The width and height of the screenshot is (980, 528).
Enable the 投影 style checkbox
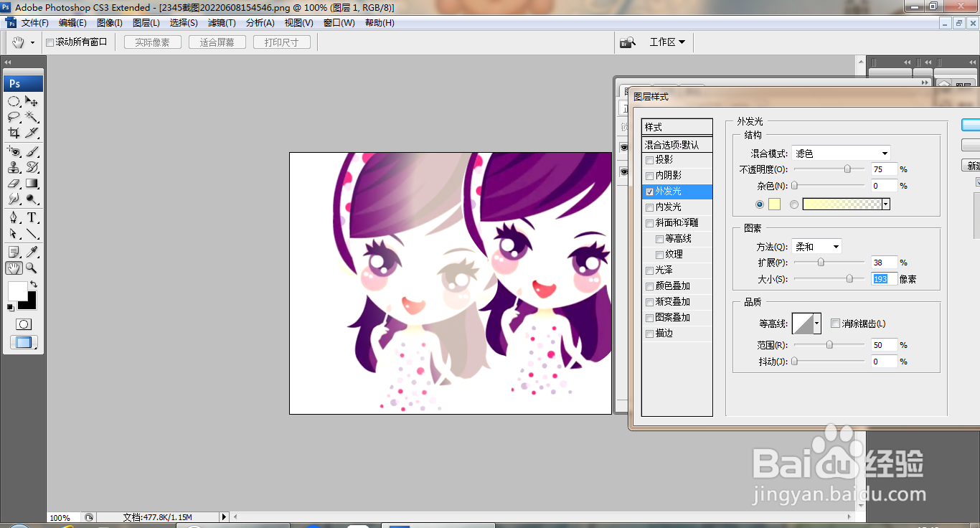(x=649, y=160)
